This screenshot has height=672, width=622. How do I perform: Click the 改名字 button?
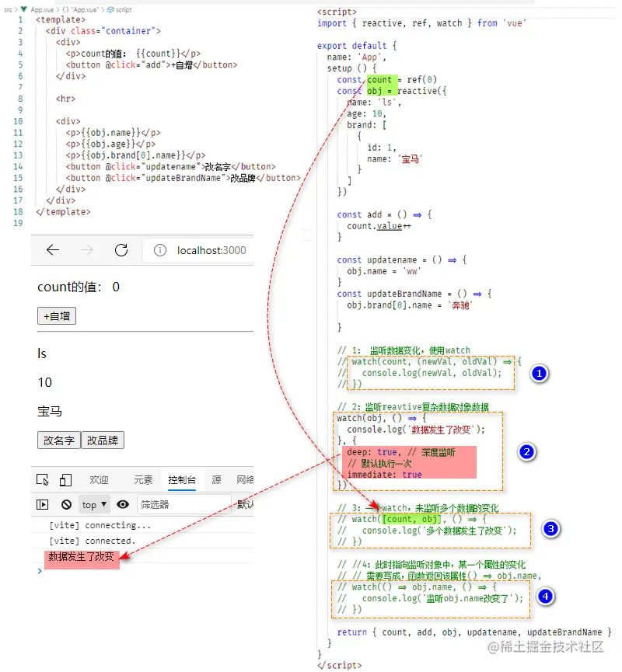click(59, 440)
